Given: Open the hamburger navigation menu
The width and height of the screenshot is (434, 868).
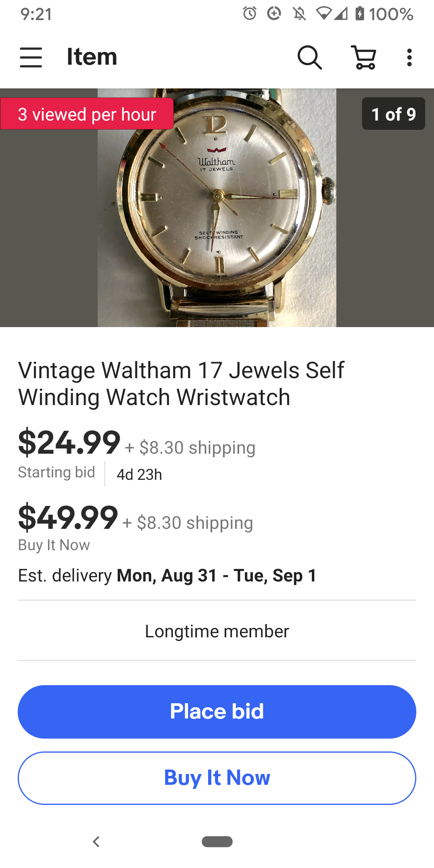Looking at the screenshot, I should pos(31,57).
